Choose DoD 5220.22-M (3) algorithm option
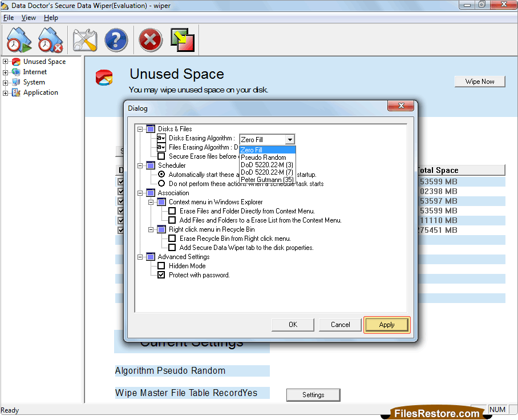Viewport: 518px width, 420px height. click(x=267, y=165)
